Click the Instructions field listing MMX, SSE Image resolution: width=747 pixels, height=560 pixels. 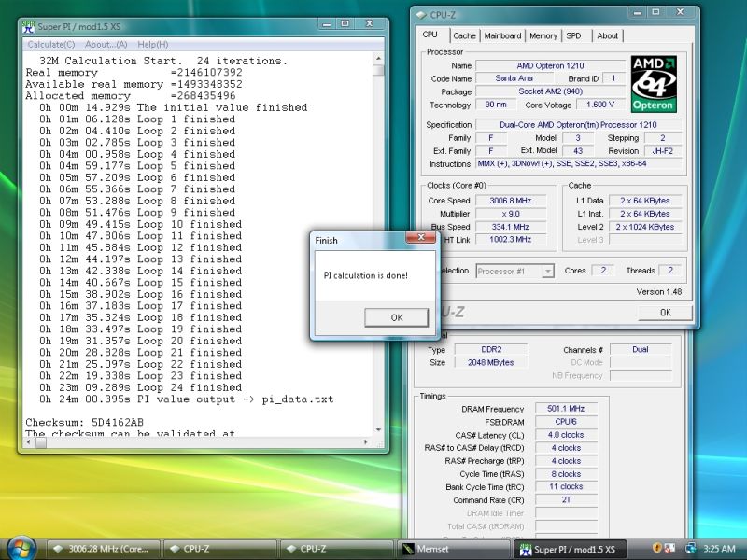pyautogui.click(x=578, y=164)
